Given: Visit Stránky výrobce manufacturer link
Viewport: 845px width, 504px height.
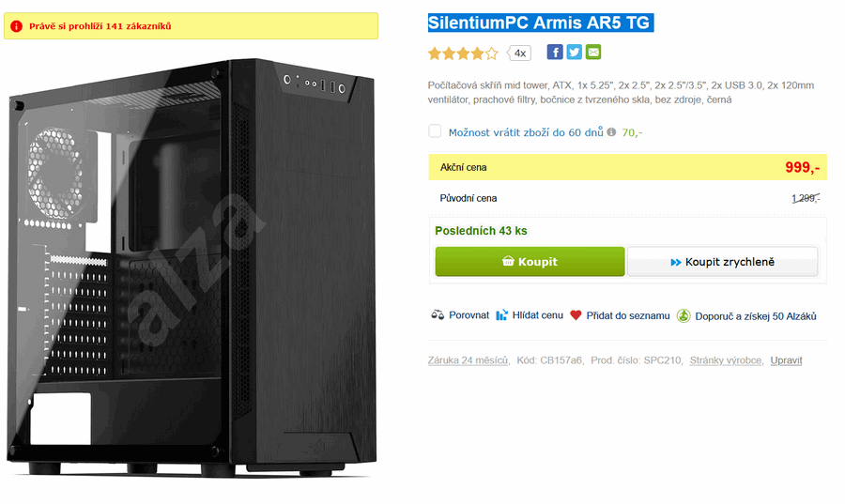Looking at the screenshot, I should pos(726,360).
